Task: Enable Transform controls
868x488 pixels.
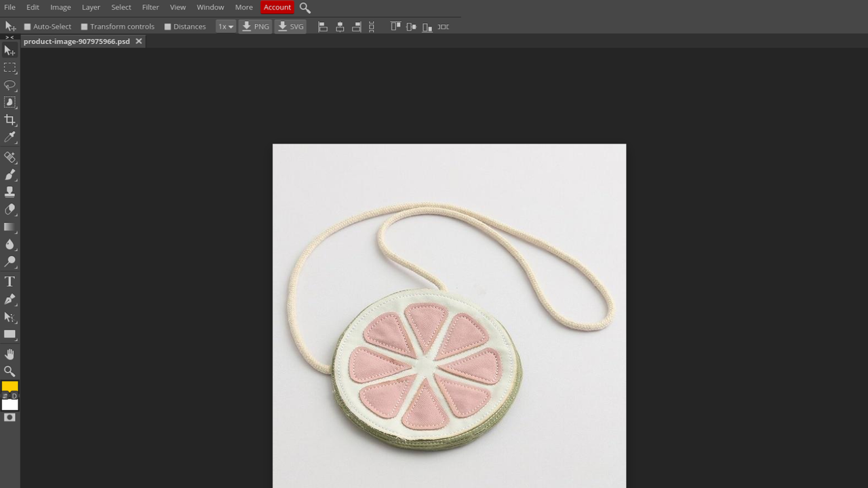Action: coord(84,26)
